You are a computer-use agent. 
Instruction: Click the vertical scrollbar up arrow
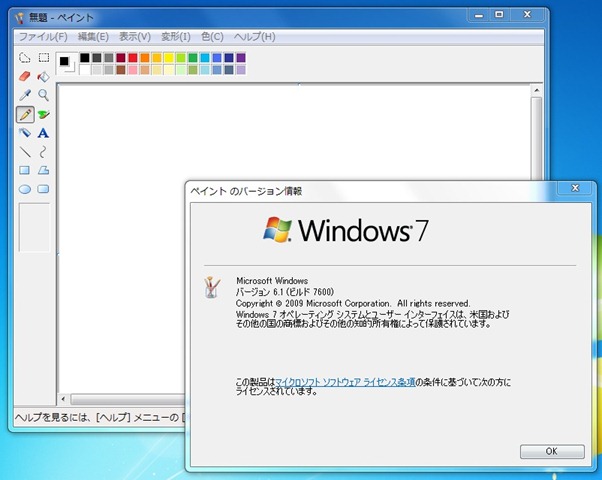coord(536,91)
